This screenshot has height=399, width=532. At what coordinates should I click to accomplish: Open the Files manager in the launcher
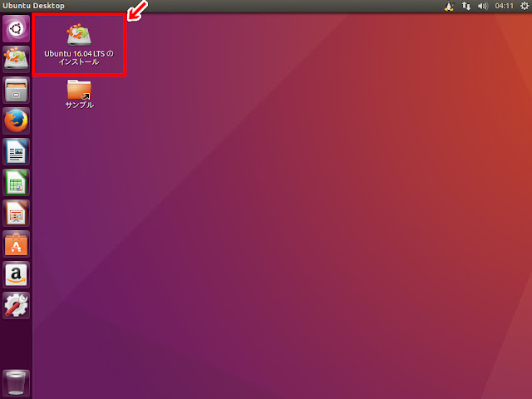16,91
